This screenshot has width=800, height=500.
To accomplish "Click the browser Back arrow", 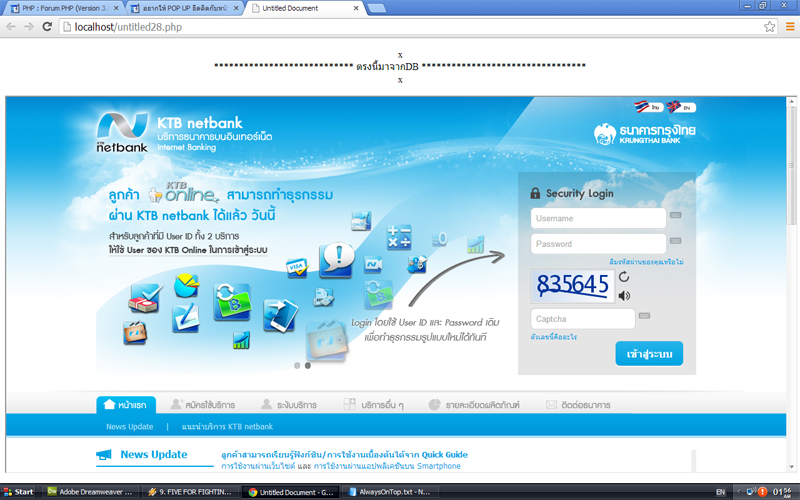I will coord(11,27).
